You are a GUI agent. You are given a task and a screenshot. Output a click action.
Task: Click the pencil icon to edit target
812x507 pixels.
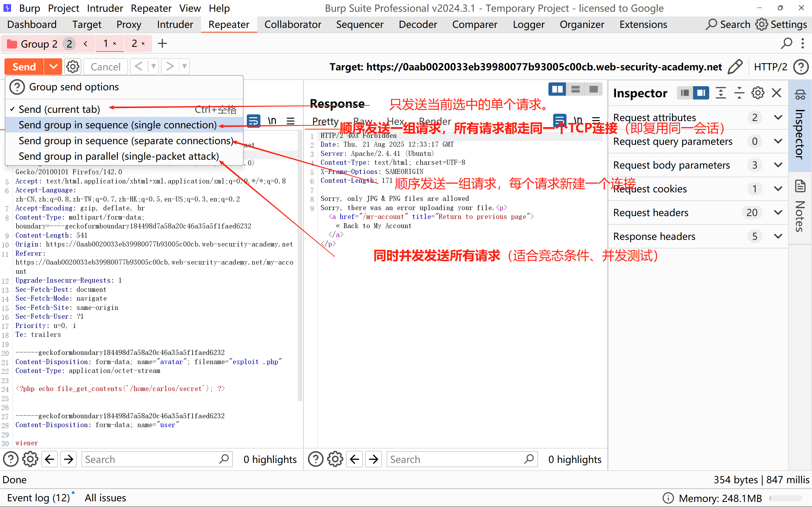735,67
